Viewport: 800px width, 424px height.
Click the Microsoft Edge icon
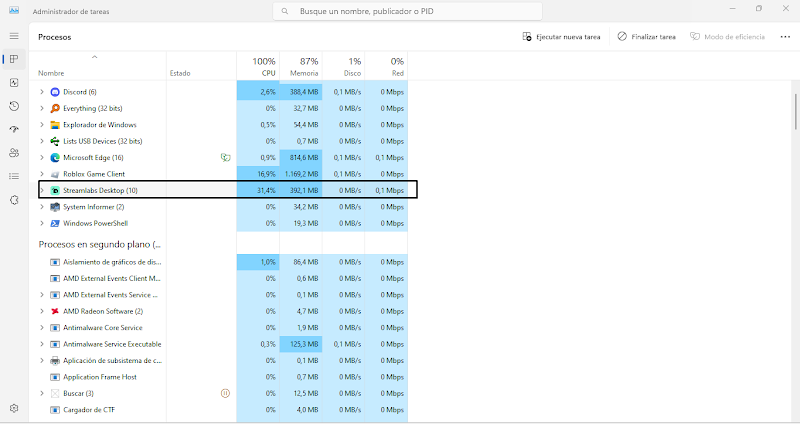pyautogui.click(x=55, y=158)
